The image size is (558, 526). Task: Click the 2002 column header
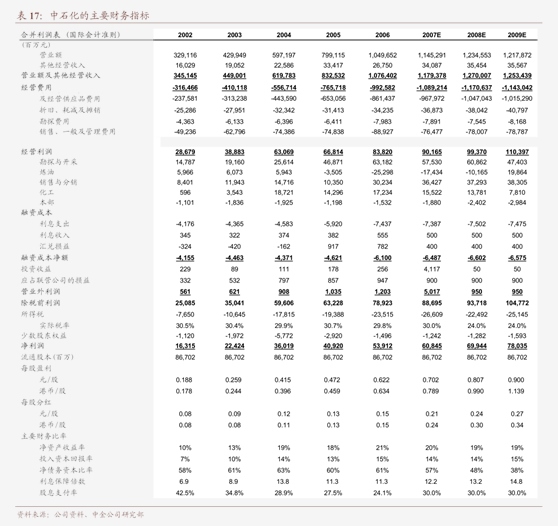click(x=185, y=35)
